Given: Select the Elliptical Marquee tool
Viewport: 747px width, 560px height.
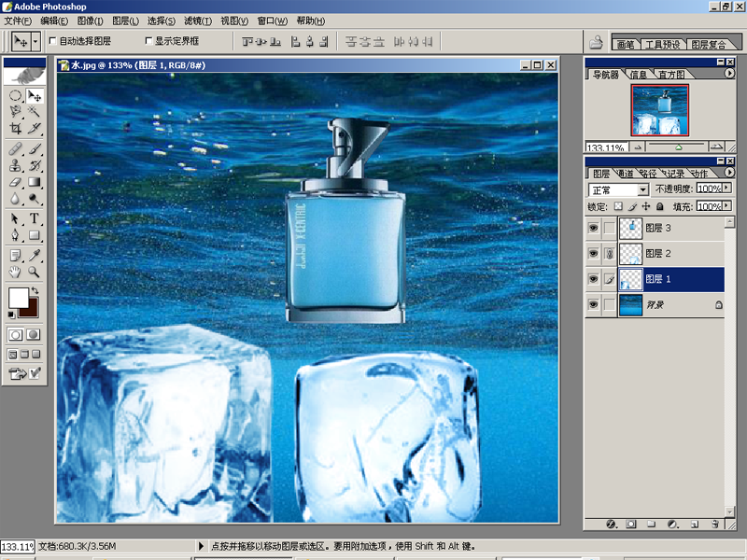Looking at the screenshot, I should [x=16, y=96].
